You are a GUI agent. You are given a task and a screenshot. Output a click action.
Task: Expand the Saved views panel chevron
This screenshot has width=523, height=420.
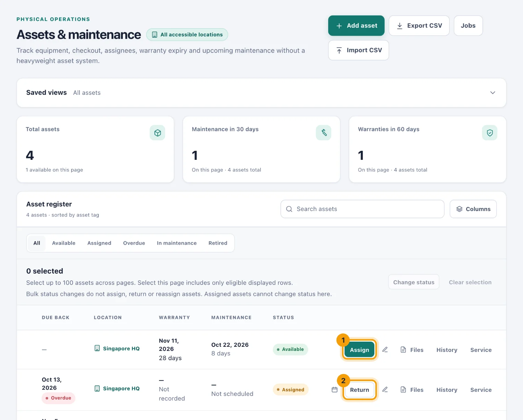click(493, 93)
